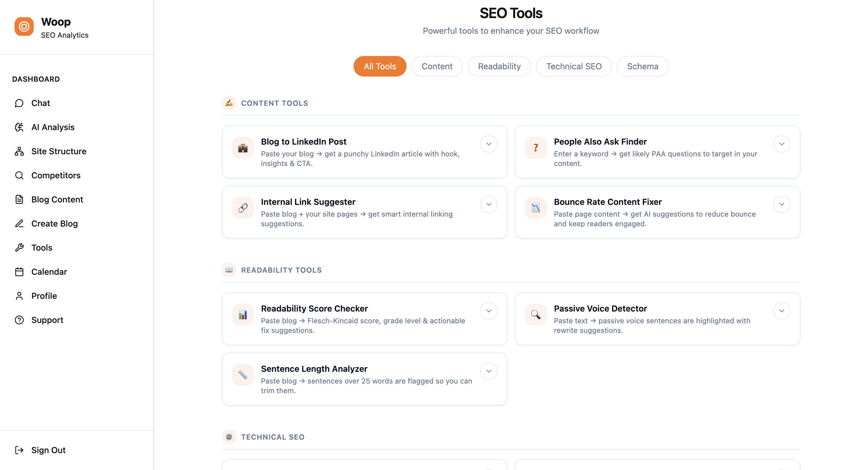Screen dimensions: 868x470
Task: Select the AI Analysis sidebar icon
Action: click(x=19, y=127)
